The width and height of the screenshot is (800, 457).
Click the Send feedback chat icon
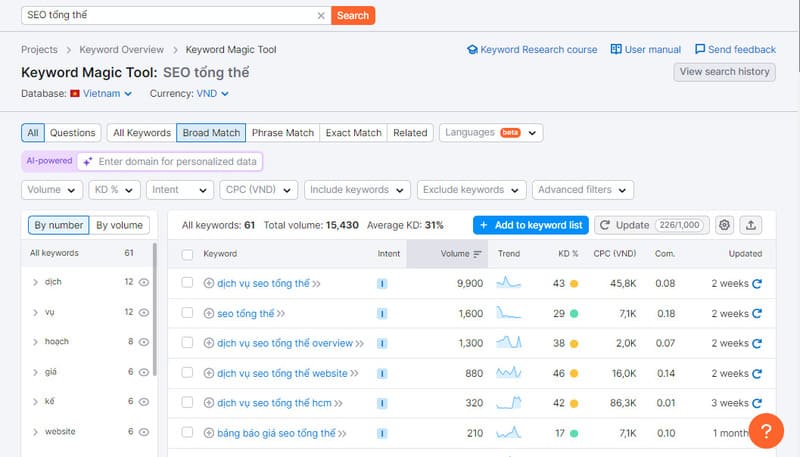pyautogui.click(x=700, y=49)
